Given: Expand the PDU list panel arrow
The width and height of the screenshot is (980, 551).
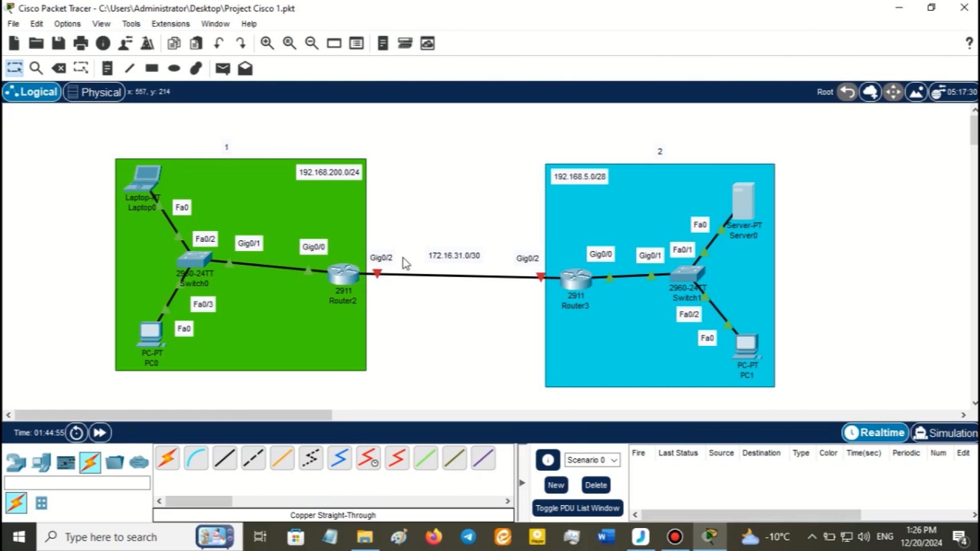Looking at the screenshot, I should coord(522,483).
